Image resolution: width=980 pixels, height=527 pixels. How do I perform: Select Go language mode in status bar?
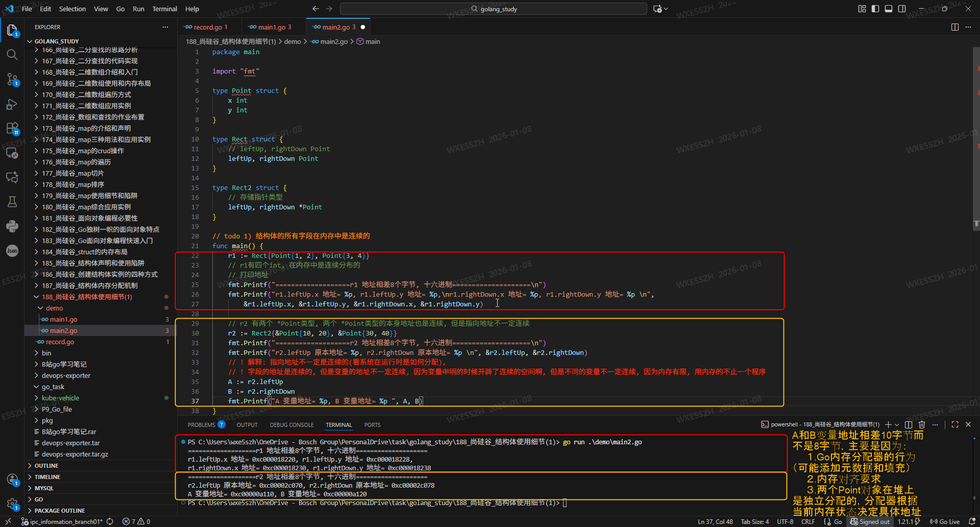pyautogui.click(x=838, y=521)
